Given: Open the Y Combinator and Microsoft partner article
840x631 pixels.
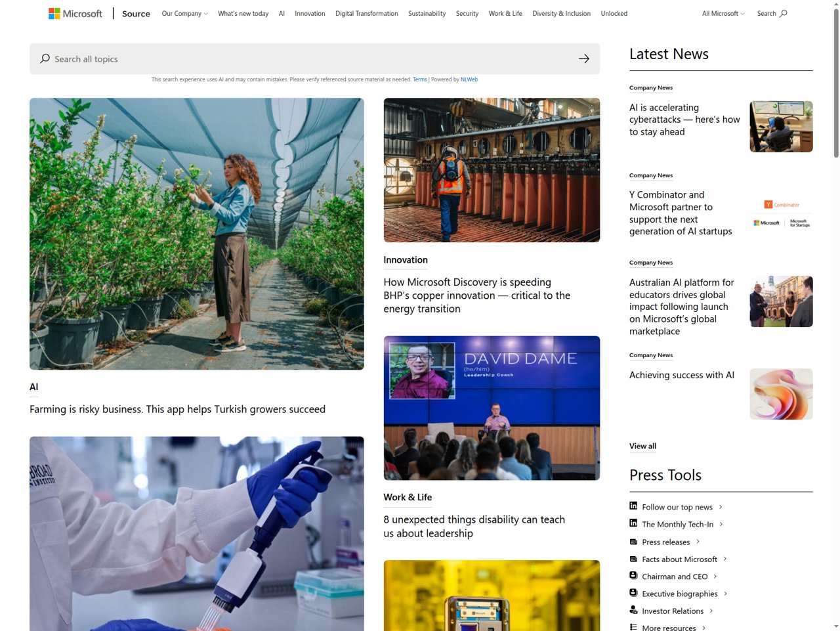Looking at the screenshot, I should point(681,213).
